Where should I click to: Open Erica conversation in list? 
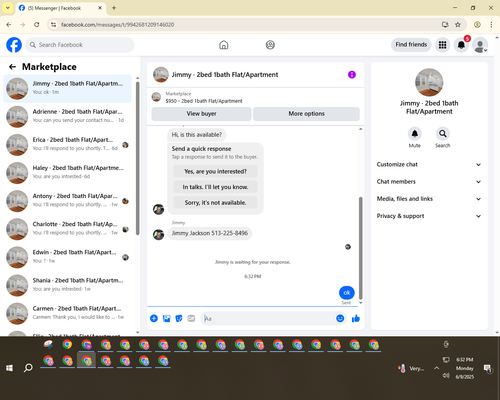(67, 145)
